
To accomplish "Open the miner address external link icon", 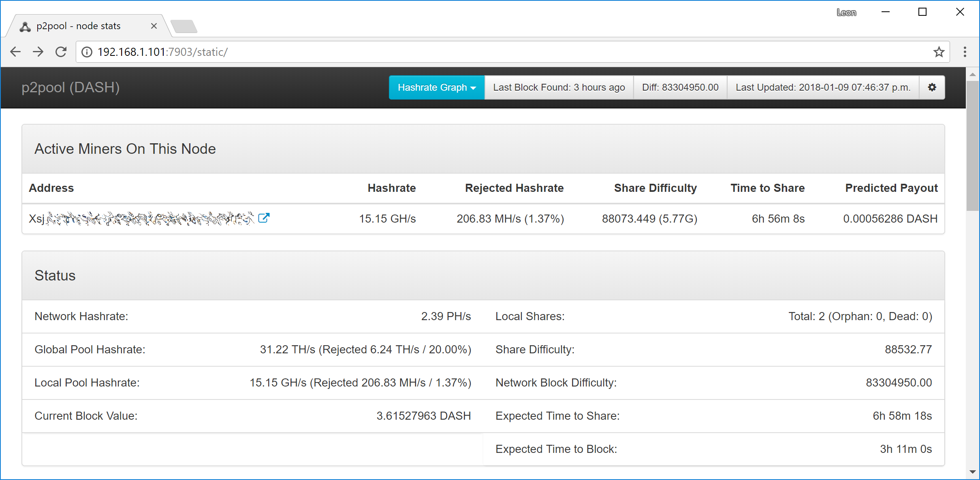I will (x=264, y=218).
